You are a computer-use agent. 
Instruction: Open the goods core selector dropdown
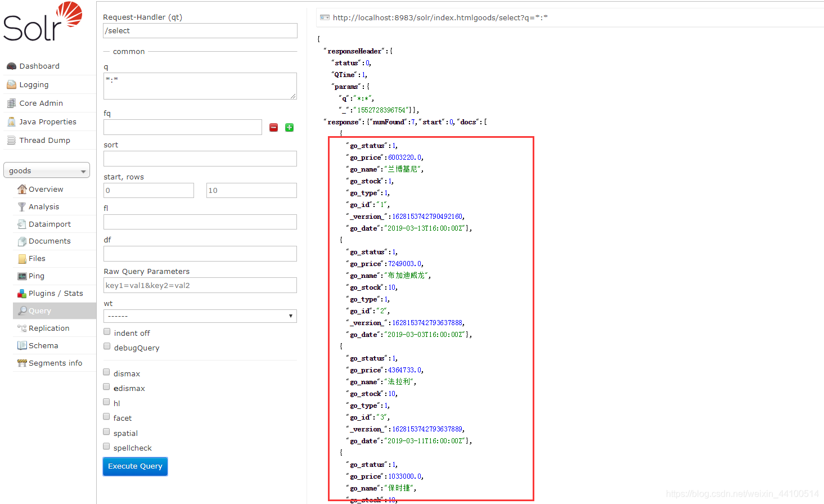coord(47,170)
